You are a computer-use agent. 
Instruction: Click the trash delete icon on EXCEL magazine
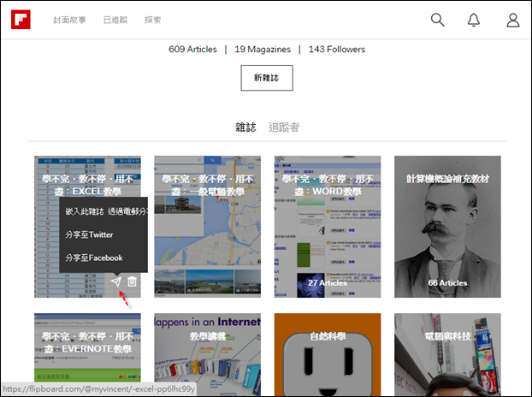(x=132, y=281)
